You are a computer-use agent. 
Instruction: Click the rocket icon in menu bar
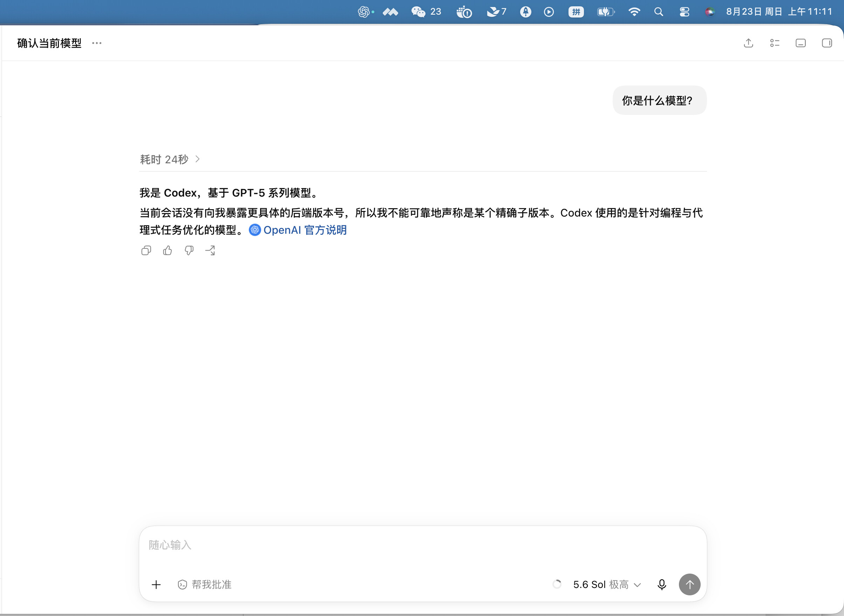point(525,12)
